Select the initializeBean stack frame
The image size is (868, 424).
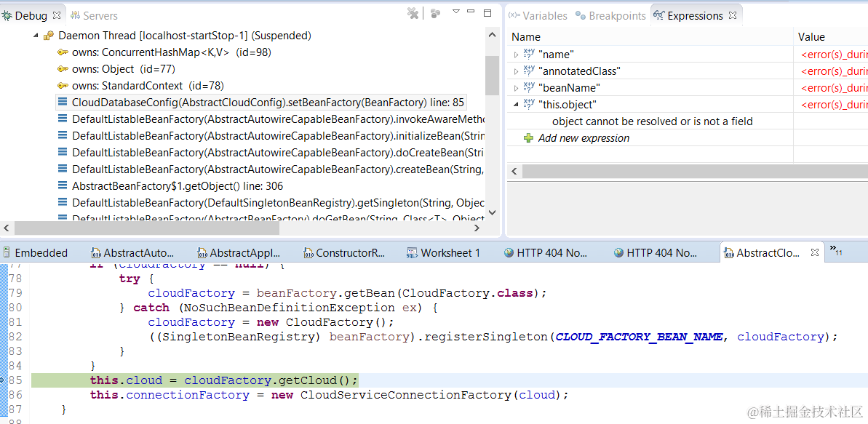pos(278,136)
